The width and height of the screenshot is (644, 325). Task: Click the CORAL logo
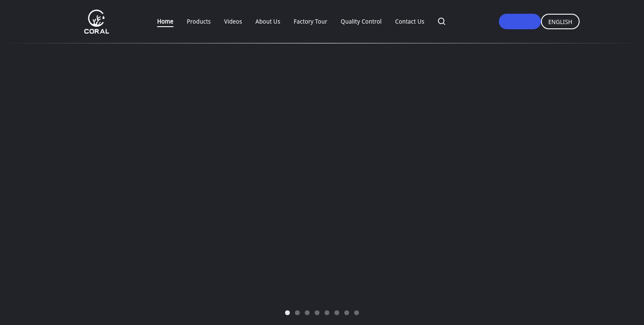pyautogui.click(x=97, y=21)
